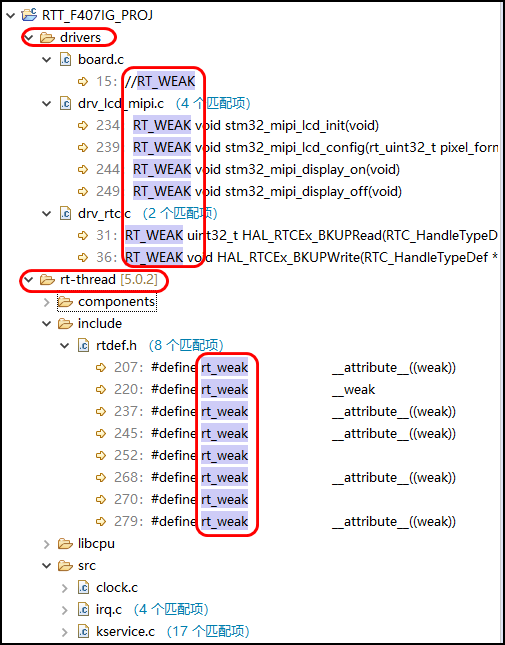The width and height of the screenshot is (505, 645).
Task: Click match arrow icon for line 36
Action: [x=83, y=258]
